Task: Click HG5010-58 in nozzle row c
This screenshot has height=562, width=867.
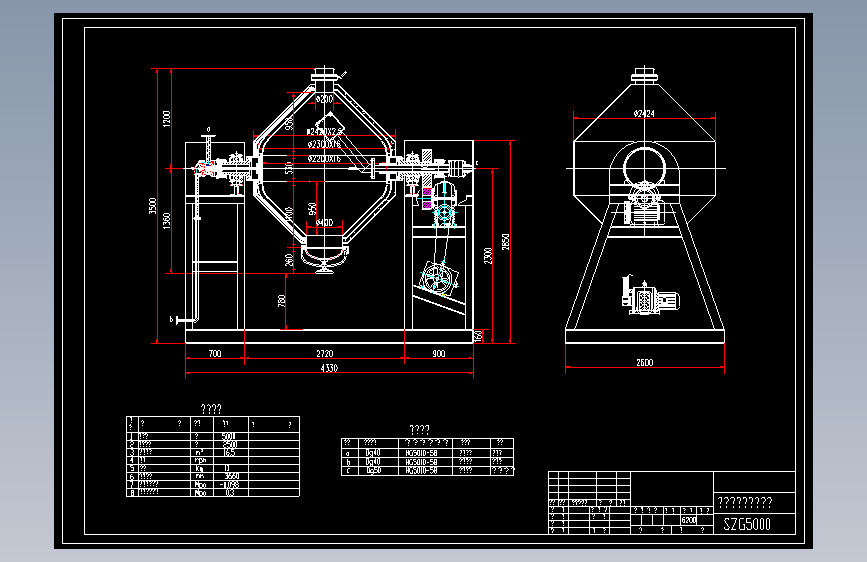Action: (421, 471)
